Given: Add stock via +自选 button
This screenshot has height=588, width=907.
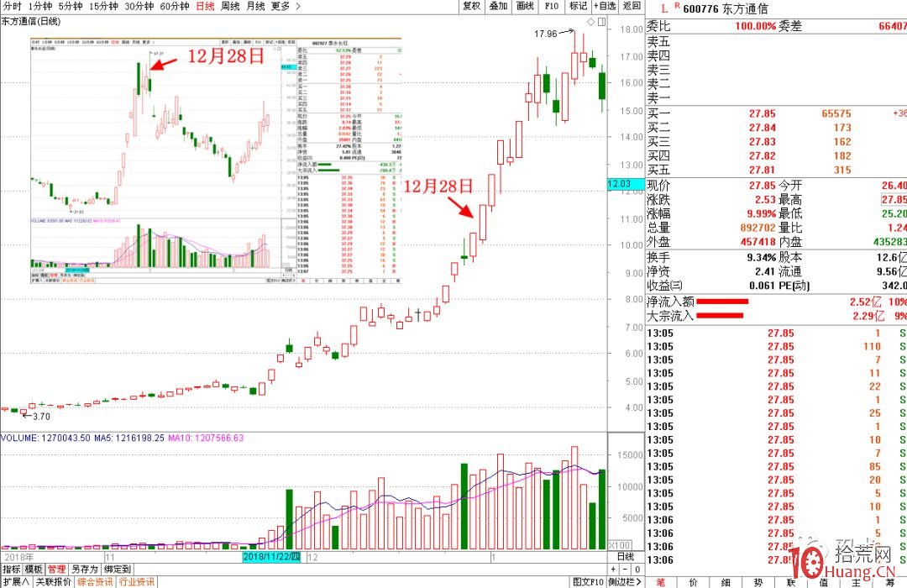Looking at the screenshot, I should pos(605,6).
